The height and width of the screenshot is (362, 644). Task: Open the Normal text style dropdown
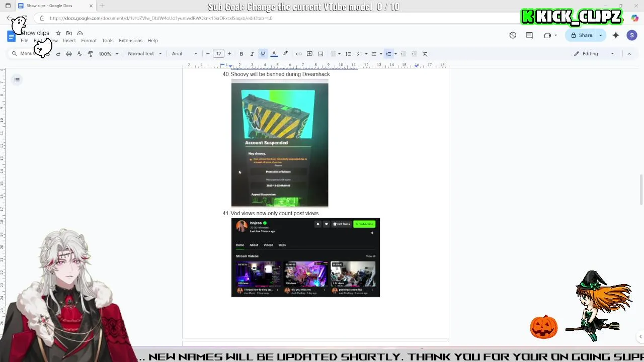click(x=144, y=54)
